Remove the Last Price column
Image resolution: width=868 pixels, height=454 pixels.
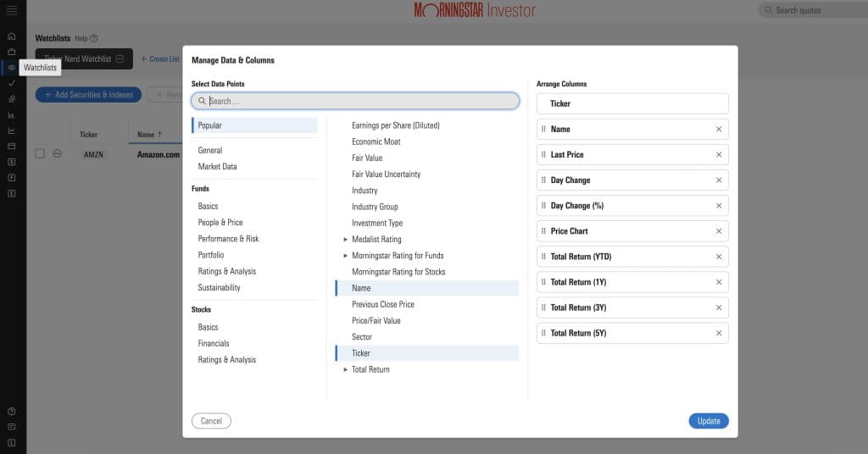click(719, 154)
